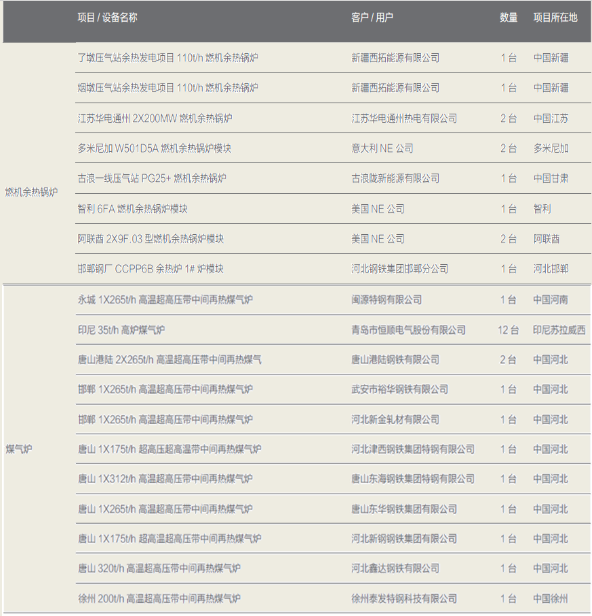
Task: Click customer 江苏华电通州热电有限公司
Action: coord(404,118)
